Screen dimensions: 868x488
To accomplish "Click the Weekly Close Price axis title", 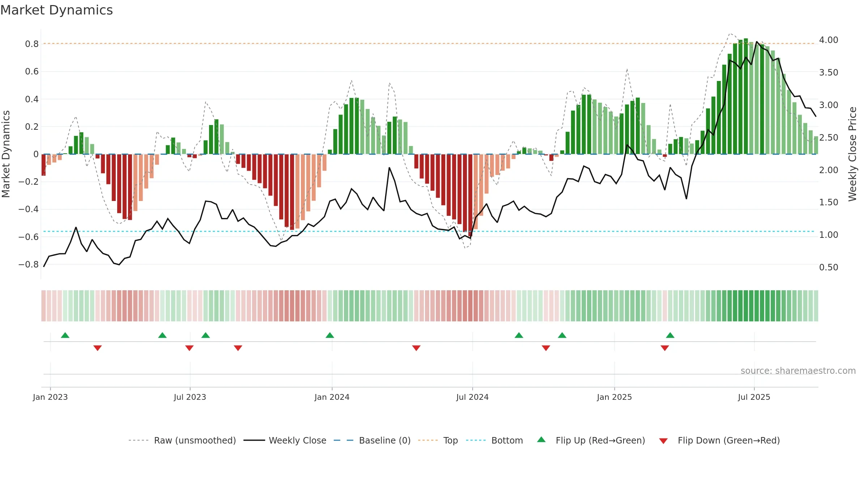I will point(852,154).
